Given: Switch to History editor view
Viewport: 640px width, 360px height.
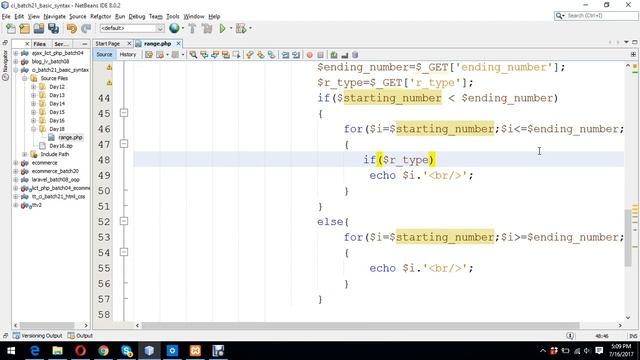Looking at the screenshot, I should pyautogui.click(x=128, y=54).
